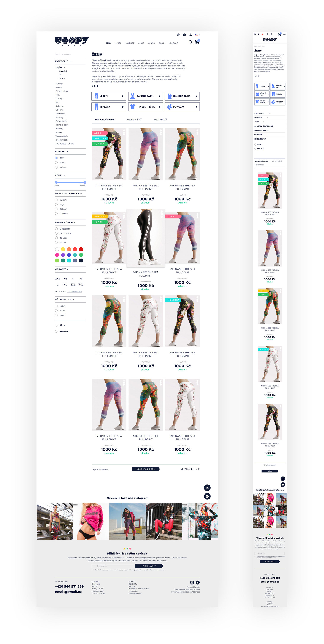324x644 pixels.
Task: Open the shopping cart in desktop header
Action: pos(197,42)
